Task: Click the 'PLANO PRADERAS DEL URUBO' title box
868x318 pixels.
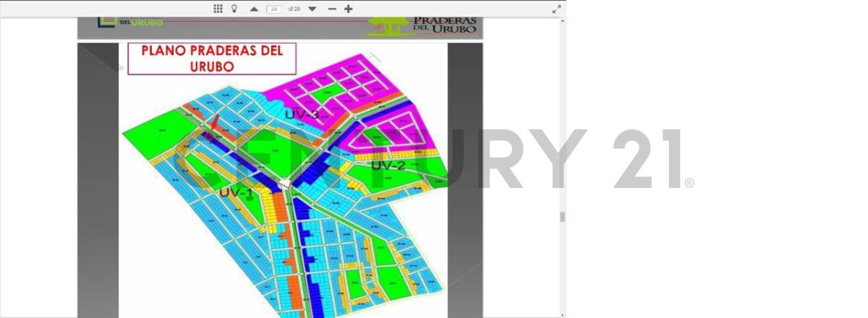Action: coord(212,59)
